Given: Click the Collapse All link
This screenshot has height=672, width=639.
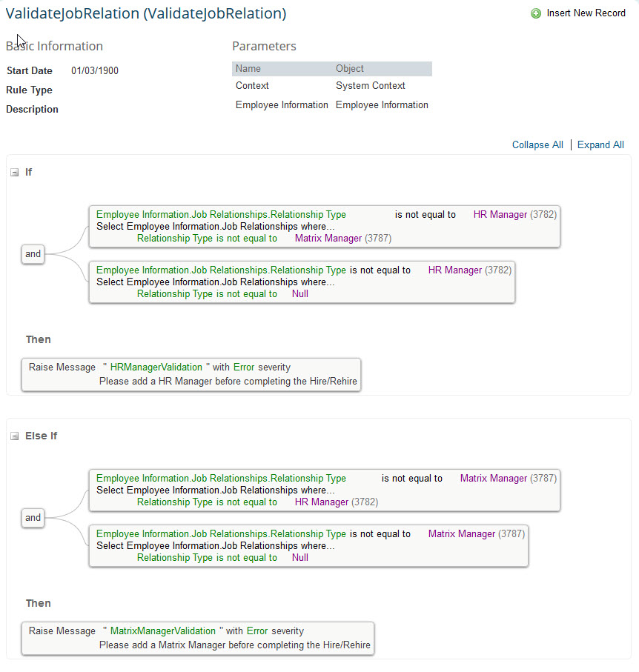Looking at the screenshot, I should 537,145.
